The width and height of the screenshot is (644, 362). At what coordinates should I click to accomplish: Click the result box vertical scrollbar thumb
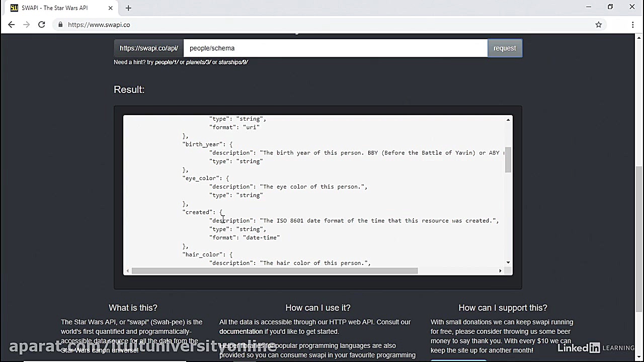508,160
